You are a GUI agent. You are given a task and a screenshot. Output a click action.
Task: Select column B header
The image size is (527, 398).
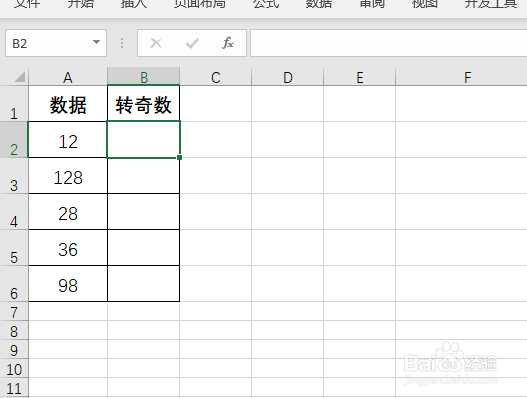[144, 77]
